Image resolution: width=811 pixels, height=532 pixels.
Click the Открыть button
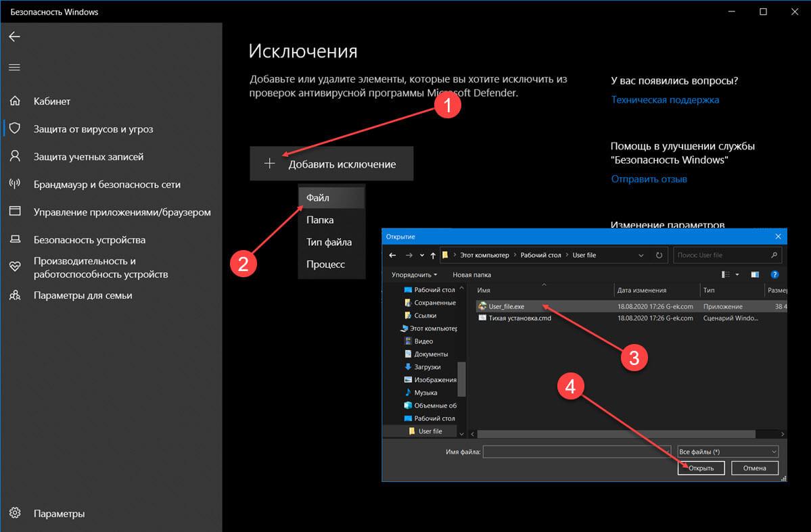[x=701, y=468]
